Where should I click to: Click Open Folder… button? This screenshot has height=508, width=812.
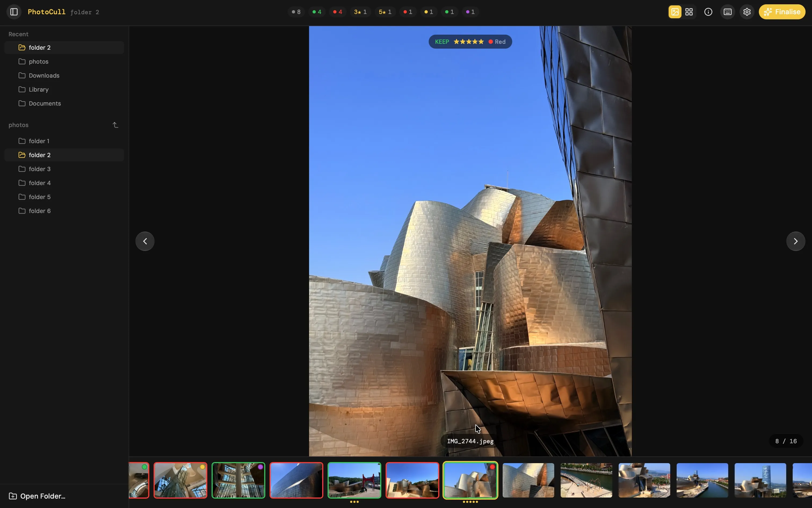pos(37,496)
